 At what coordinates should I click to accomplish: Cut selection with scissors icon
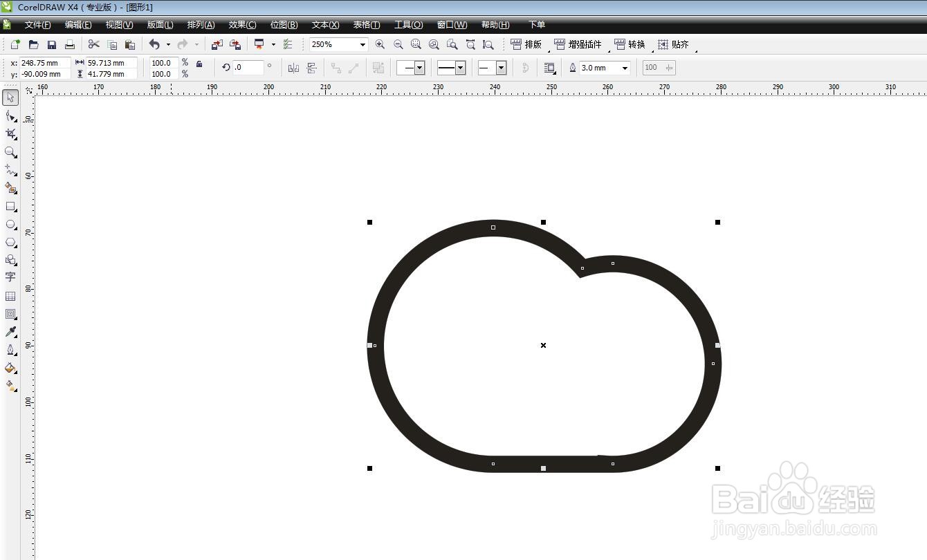(x=94, y=44)
